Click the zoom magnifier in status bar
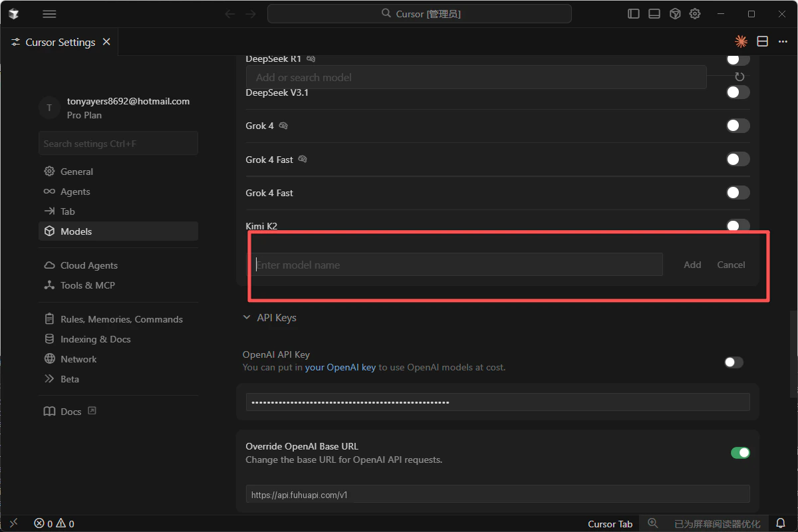The width and height of the screenshot is (798, 532). (x=653, y=523)
